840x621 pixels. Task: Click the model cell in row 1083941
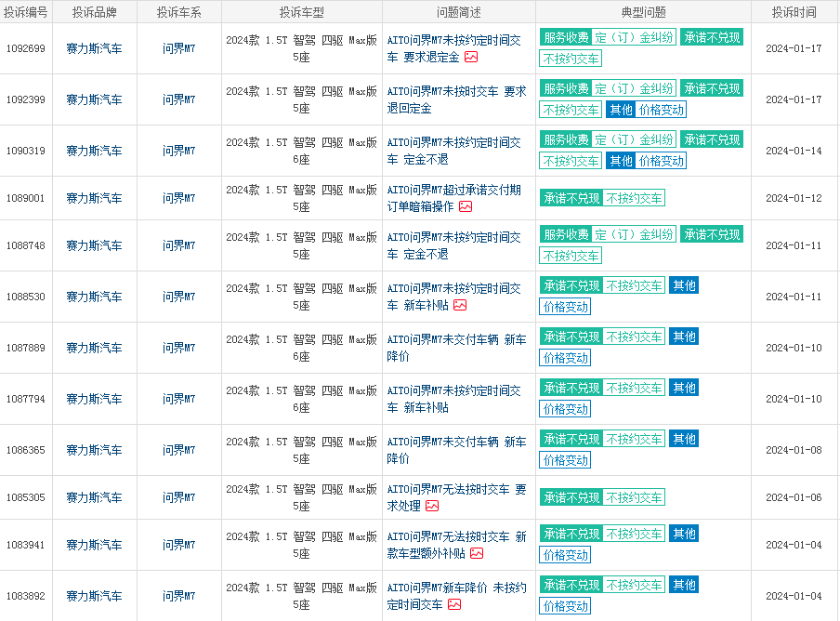[x=302, y=545]
